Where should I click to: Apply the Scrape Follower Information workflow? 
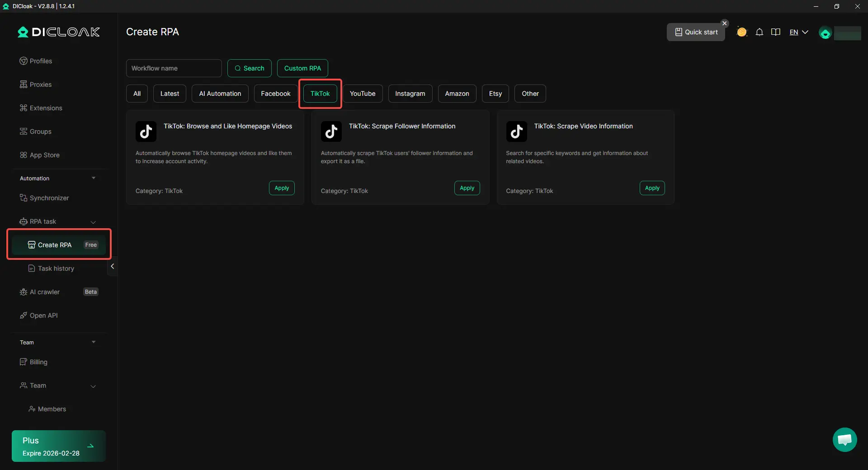click(x=467, y=188)
